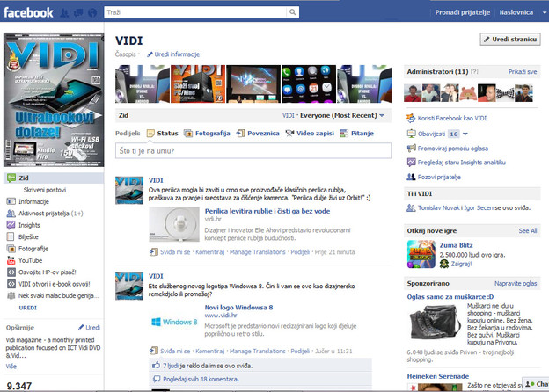Viewport: 549px width, 392px height.
Task: Open the Složi svoj PC/Mac photo thumbnail
Action: pos(198,83)
